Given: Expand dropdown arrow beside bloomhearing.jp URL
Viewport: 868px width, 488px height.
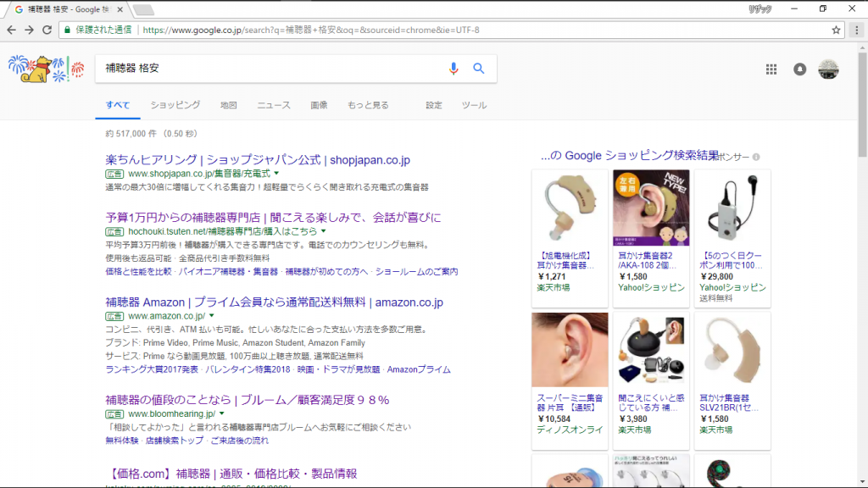Looking at the screenshot, I should pos(222,414).
